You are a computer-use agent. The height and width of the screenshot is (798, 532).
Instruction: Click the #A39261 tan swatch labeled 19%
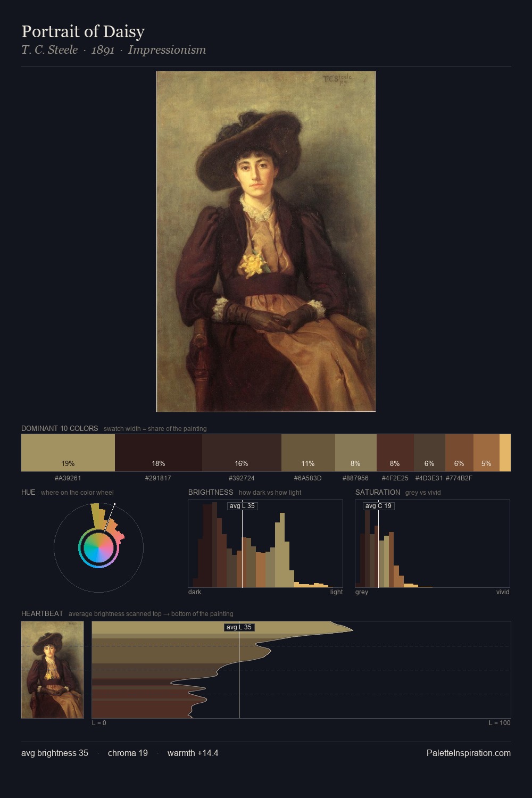[68, 453]
